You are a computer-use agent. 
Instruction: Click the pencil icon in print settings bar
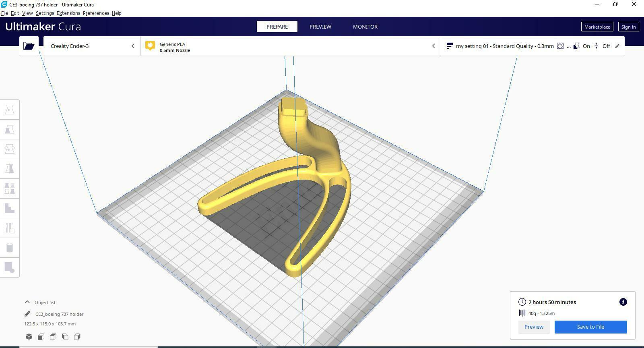pos(617,46)
